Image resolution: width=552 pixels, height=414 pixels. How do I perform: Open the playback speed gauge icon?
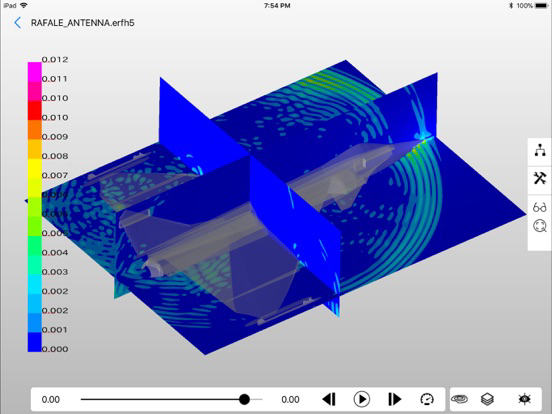pos(427,399)
